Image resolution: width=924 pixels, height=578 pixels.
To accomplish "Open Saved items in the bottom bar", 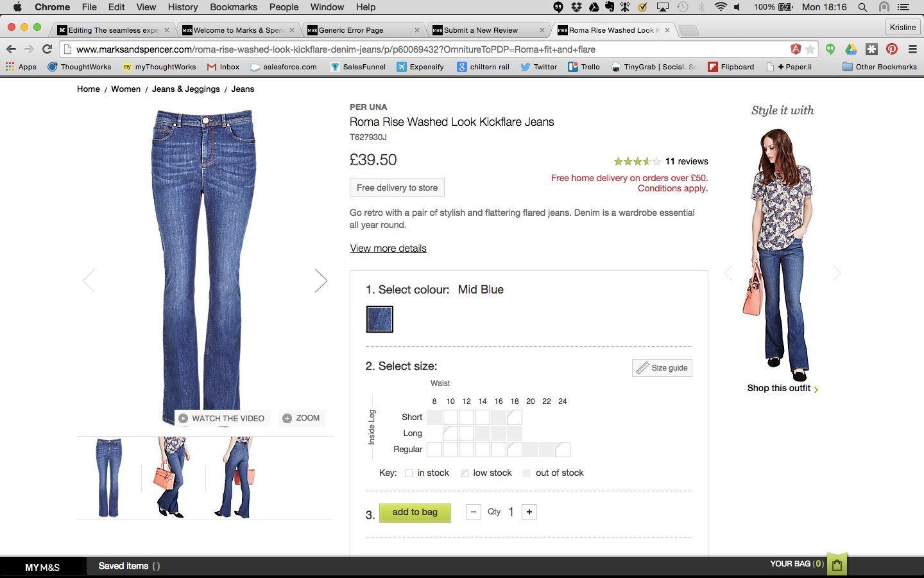I will tap(129, 566).
